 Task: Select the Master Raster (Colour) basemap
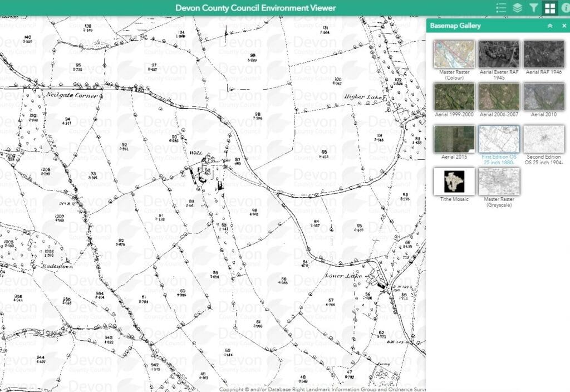[x=454, y=53]
